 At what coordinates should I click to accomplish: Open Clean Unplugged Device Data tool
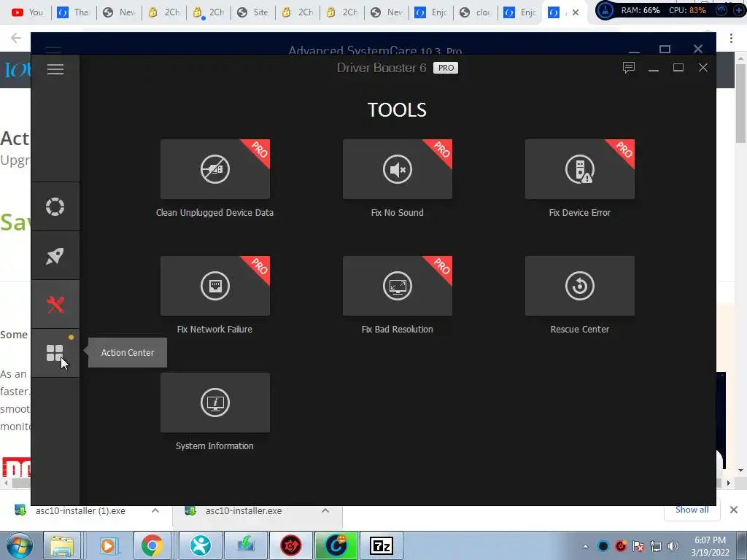click(x=215, y=169)
